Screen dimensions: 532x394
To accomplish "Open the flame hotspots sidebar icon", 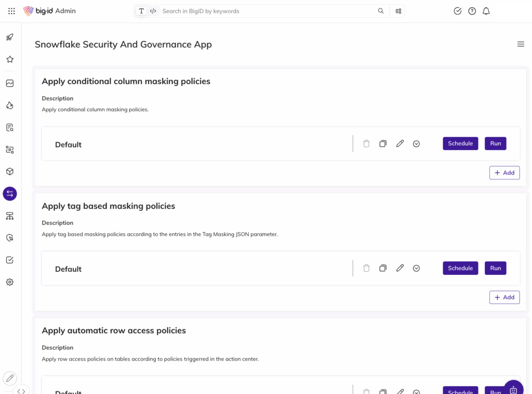I will (x=10, y=106).
